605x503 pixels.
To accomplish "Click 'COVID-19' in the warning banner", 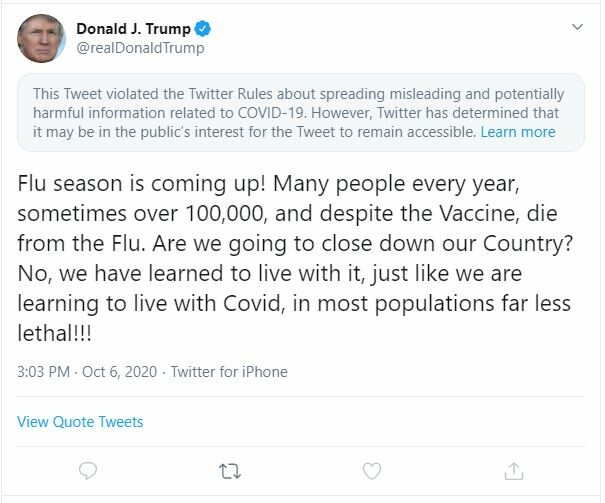I will click(272, 113).
